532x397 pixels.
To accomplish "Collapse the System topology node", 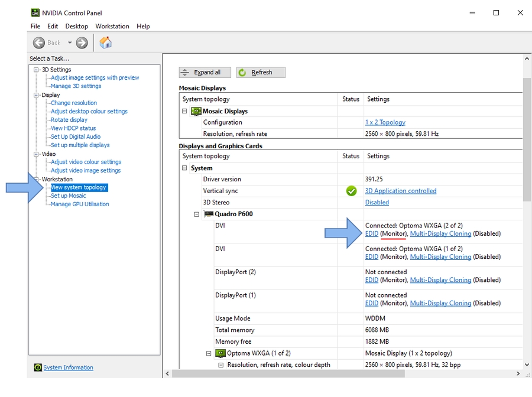I will (184, 168).
